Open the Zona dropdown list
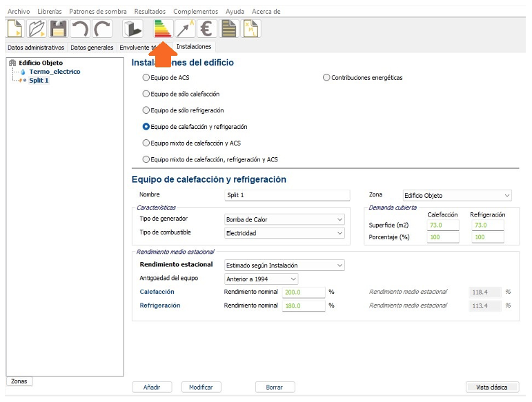The image size is (532, 402). [456, 195]
